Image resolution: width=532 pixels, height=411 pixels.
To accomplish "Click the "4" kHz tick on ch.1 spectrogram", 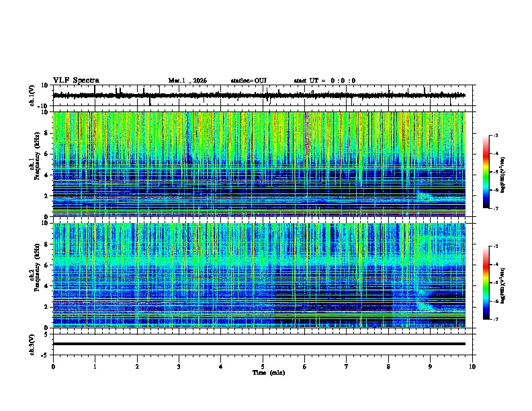I will pos(47,175).
